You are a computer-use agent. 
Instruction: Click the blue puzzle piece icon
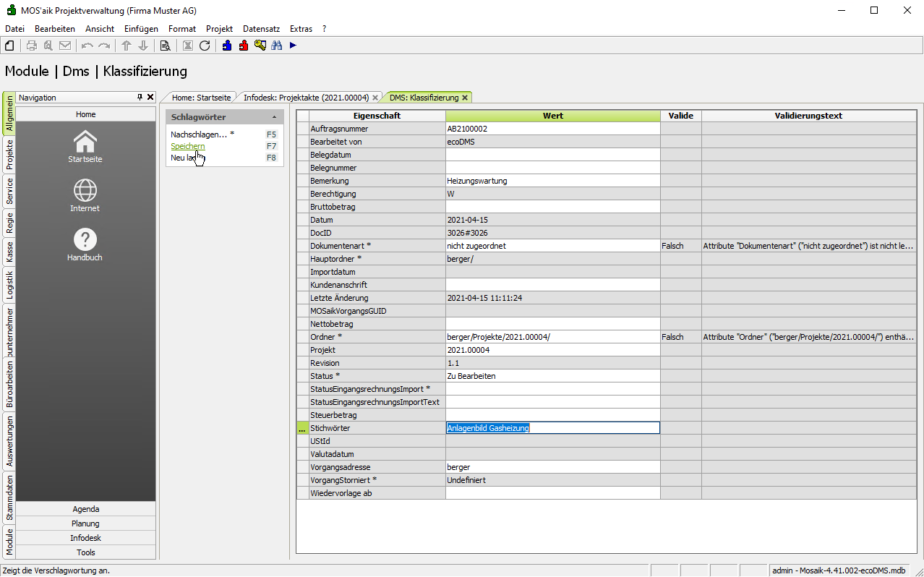[227, 46]
